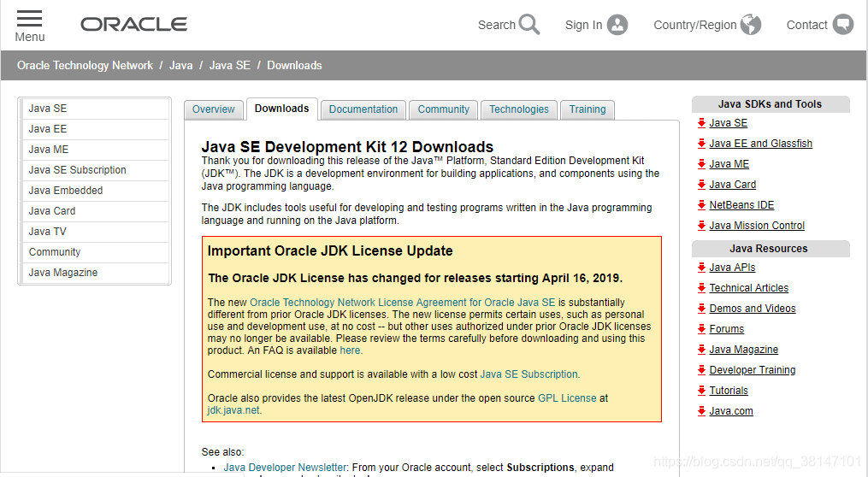This screenshot has height=477, width=868.
Task: Open NetBeans IDE link
Action: [x=741, y=205]
